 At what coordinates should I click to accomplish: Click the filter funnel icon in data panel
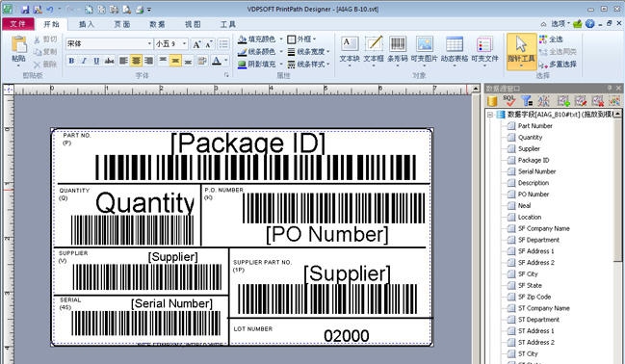coord(527,101)
